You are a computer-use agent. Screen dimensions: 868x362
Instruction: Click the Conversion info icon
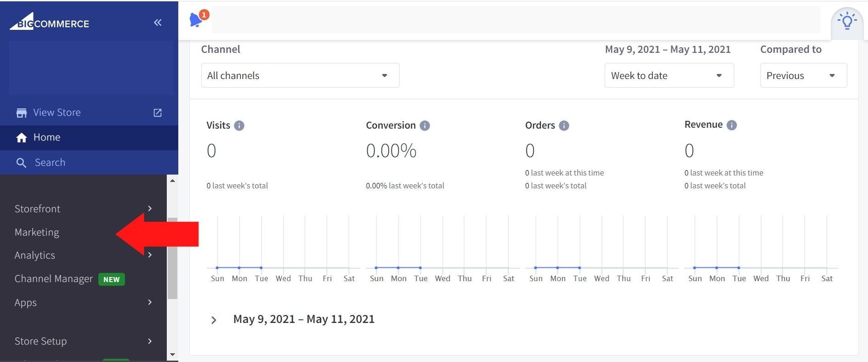tap(425, 125)
